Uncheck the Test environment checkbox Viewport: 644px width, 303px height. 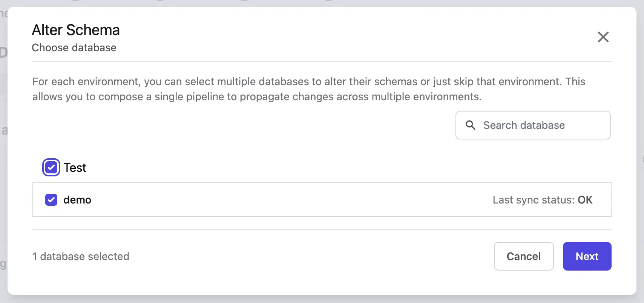[51, 167]
